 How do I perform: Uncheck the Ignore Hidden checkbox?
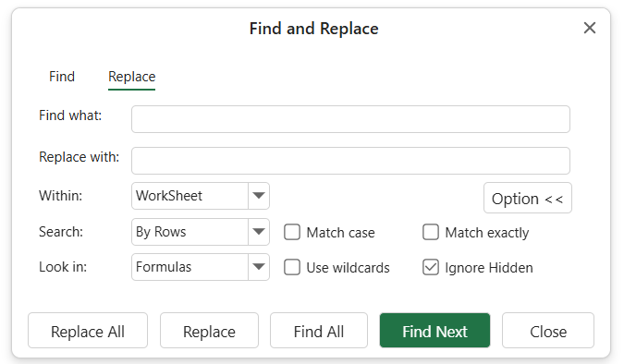[431, 267]
